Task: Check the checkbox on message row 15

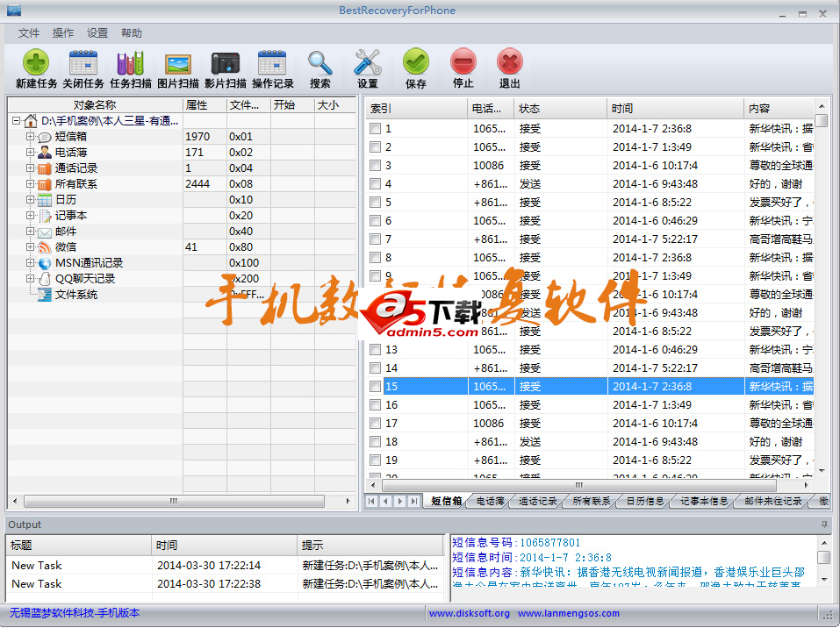Action: click(375, 386)
